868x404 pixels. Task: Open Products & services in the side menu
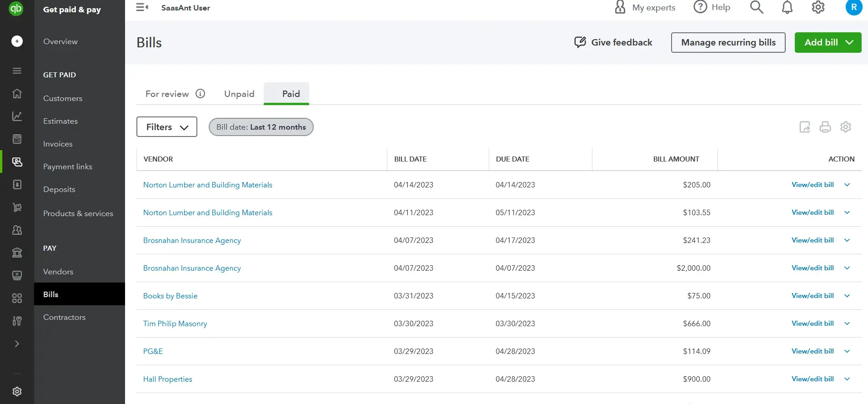point(78,213)
